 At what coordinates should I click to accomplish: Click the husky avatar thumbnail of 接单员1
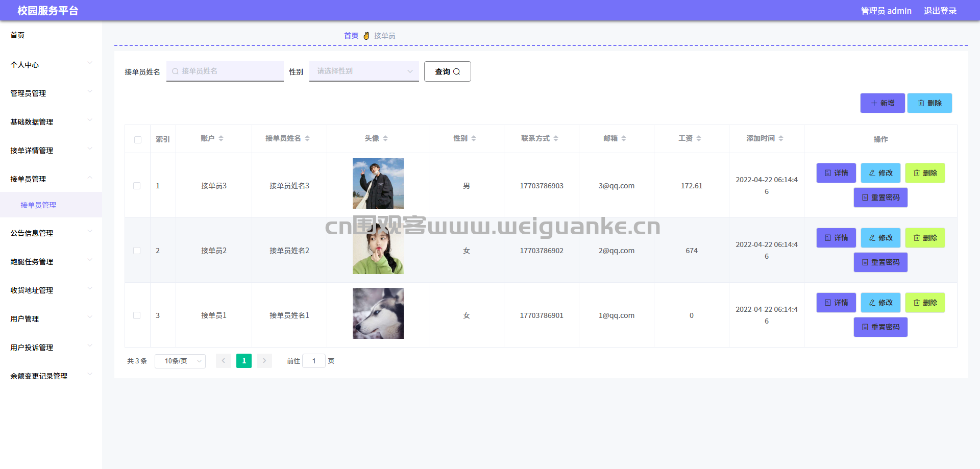377,313
